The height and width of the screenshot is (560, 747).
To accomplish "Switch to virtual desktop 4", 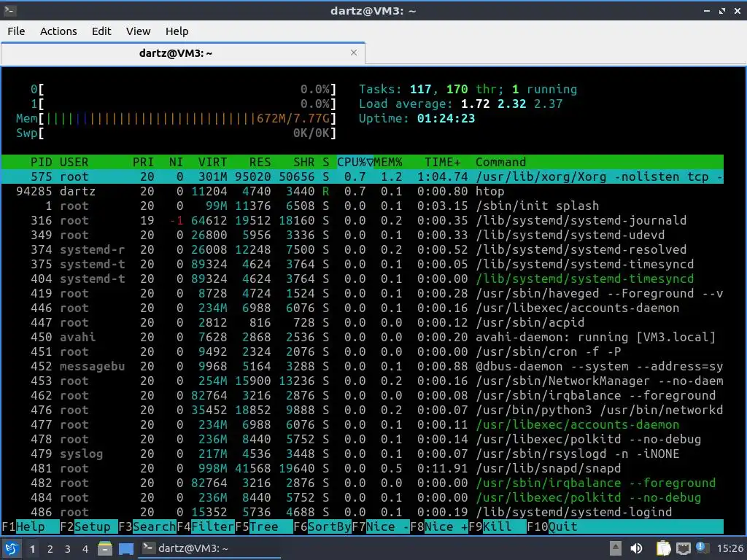I will click(x=85, y=549).
